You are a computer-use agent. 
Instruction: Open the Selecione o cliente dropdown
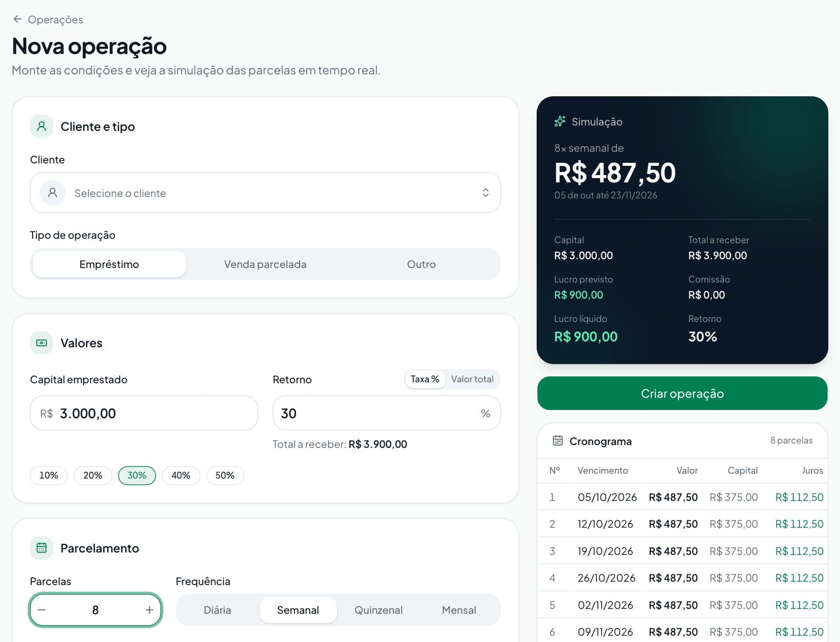coord(265,193)
